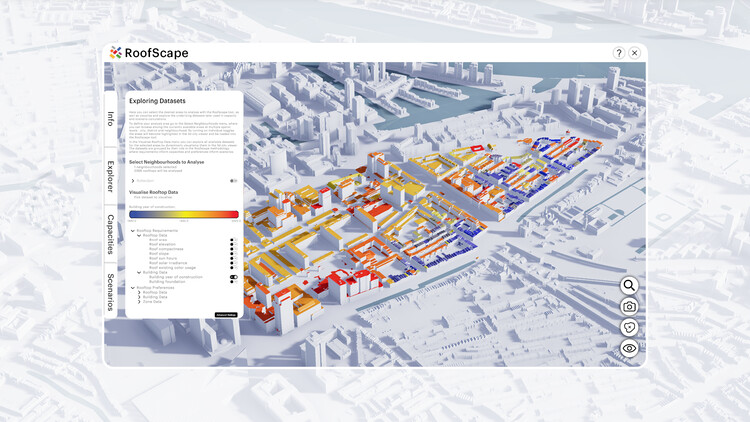Screen dimensions: 750x422
Task: Collapse the Rooftop Preferences group
Action: (132, 287)
